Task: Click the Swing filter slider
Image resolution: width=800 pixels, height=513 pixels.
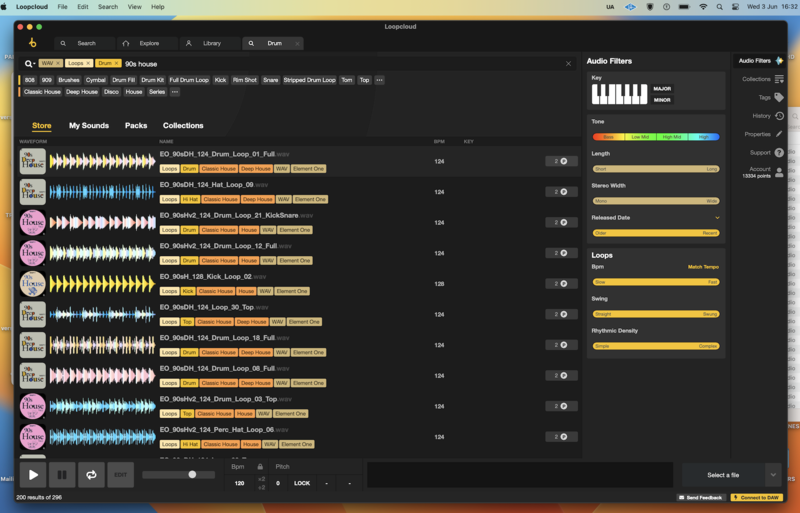Action: (656, 314)
